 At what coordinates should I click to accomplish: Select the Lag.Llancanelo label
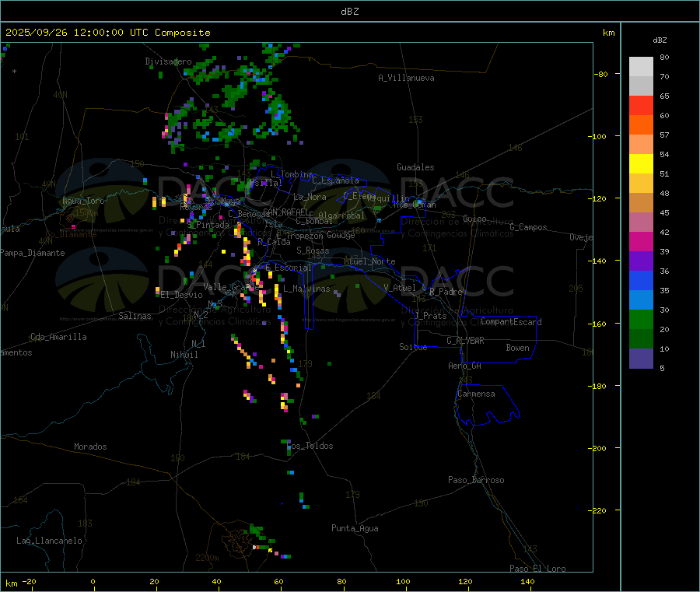pyautogui.click(x=49, y=541)
